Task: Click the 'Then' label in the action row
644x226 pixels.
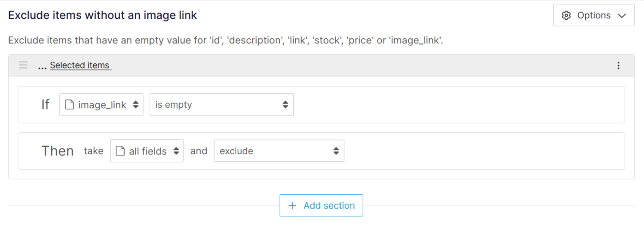Action: 57,151
